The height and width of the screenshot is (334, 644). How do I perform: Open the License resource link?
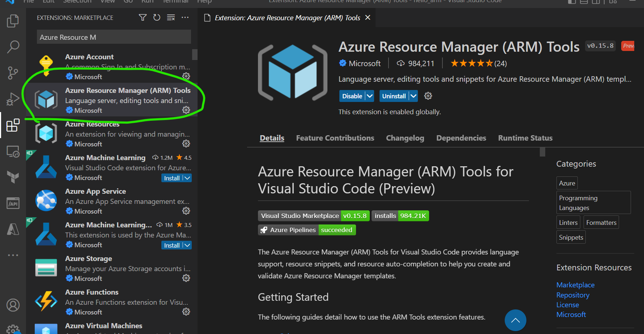point(568,305)
